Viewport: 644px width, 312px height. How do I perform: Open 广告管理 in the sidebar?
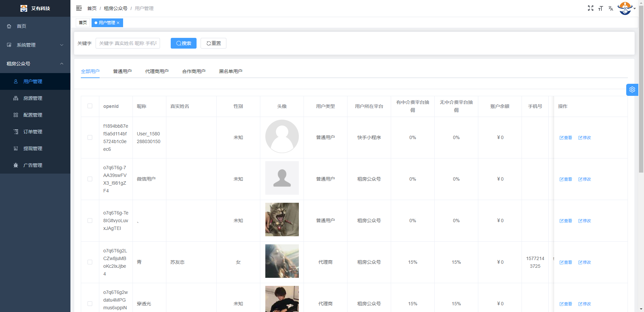pos(35,165)
